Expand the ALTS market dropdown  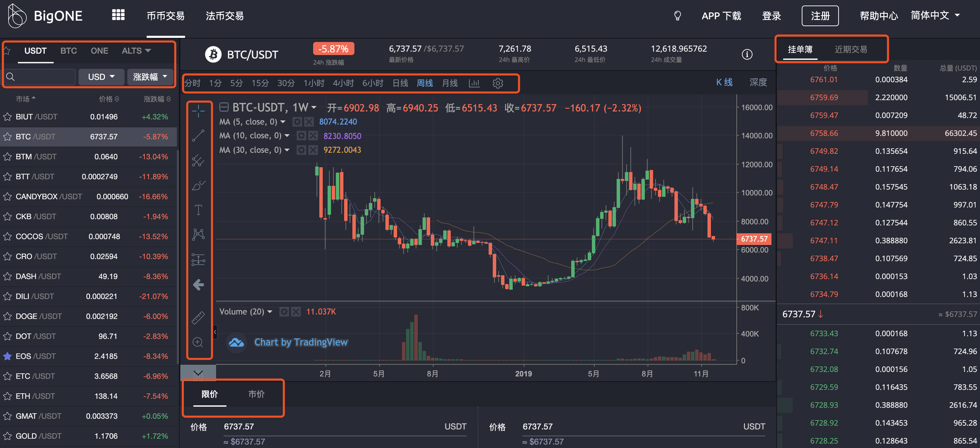click(x=136, y=51)
